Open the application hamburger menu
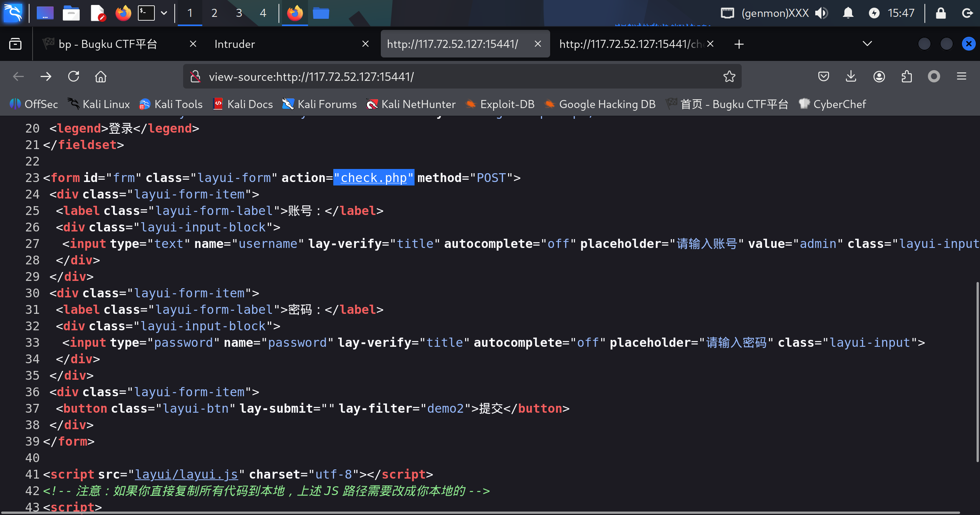This screenshot has height=515, width=980. tap(961, 77)
